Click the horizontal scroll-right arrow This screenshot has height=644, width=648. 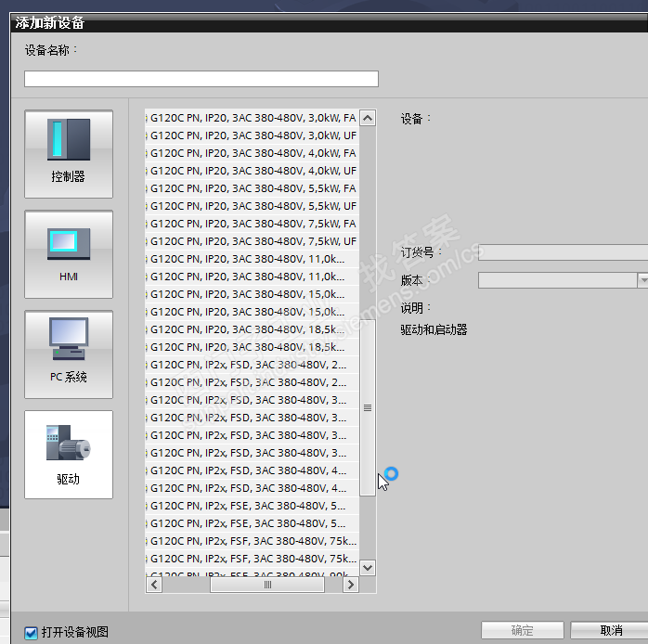point(351,585)
